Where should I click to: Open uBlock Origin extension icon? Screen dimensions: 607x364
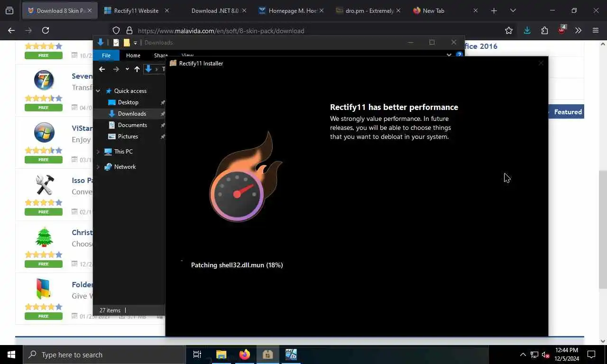(562, 30)
